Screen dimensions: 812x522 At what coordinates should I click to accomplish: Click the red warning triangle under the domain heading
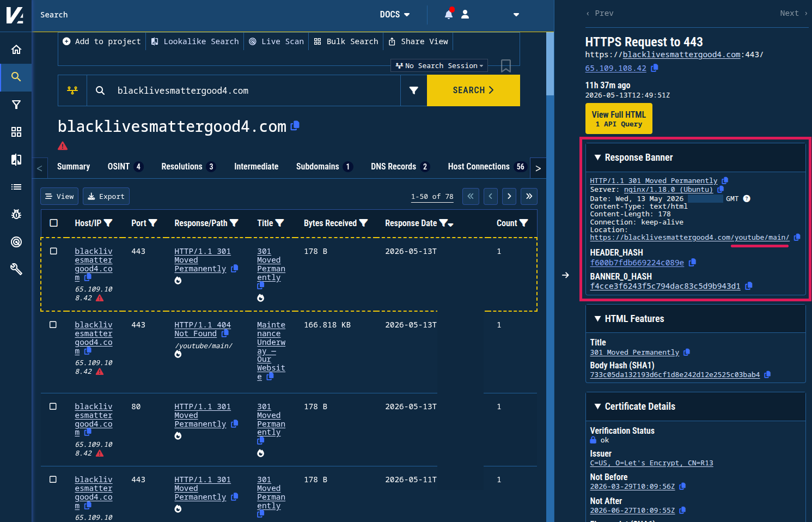tap(63, 146)
